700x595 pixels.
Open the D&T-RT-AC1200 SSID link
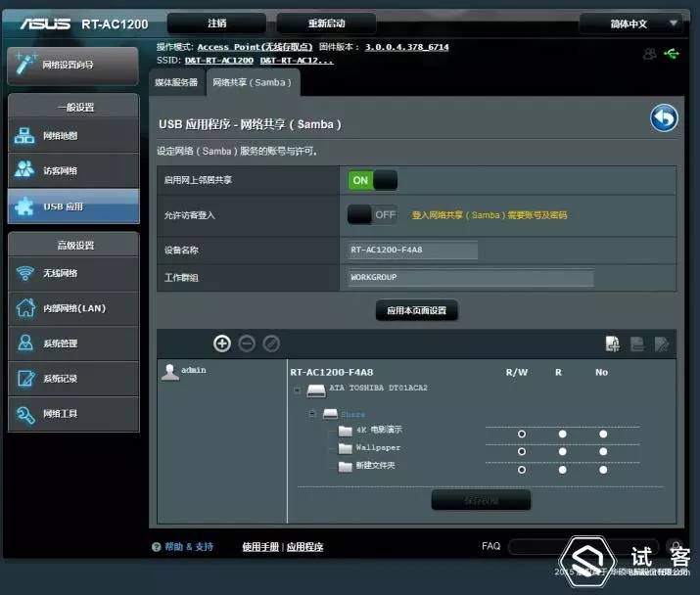[x=219, y=61]
